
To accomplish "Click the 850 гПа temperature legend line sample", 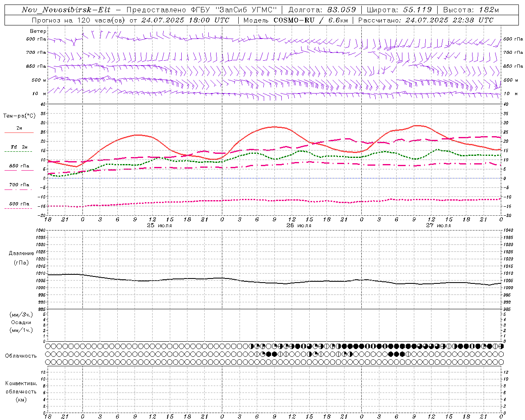I will click(x=19, y=170).
